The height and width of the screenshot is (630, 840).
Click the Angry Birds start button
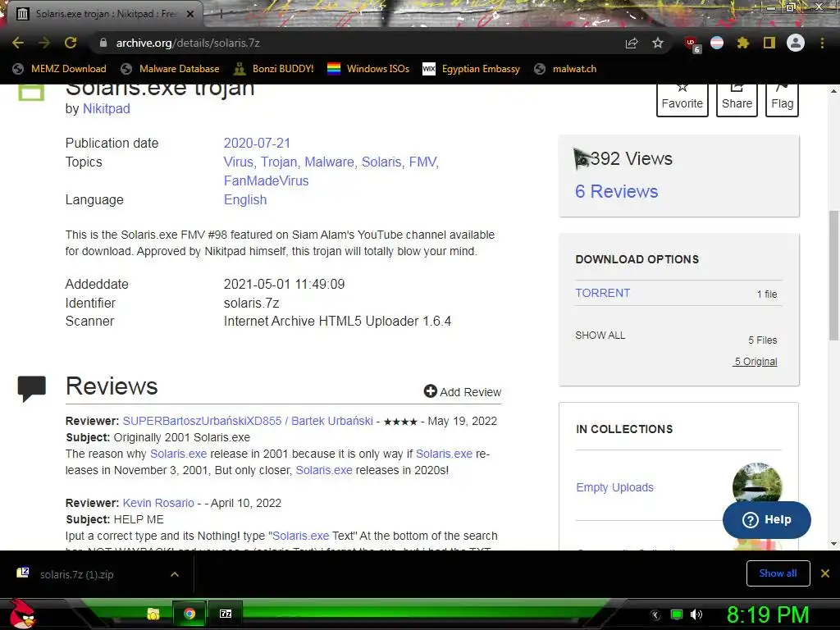22,614
